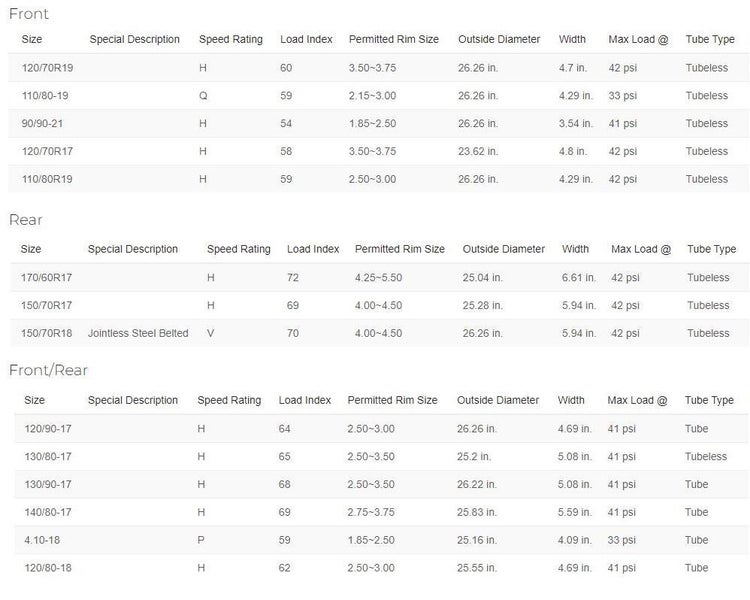
Task: Select the 110/80R19 tire size row
Action: click(x=47, y=180)
